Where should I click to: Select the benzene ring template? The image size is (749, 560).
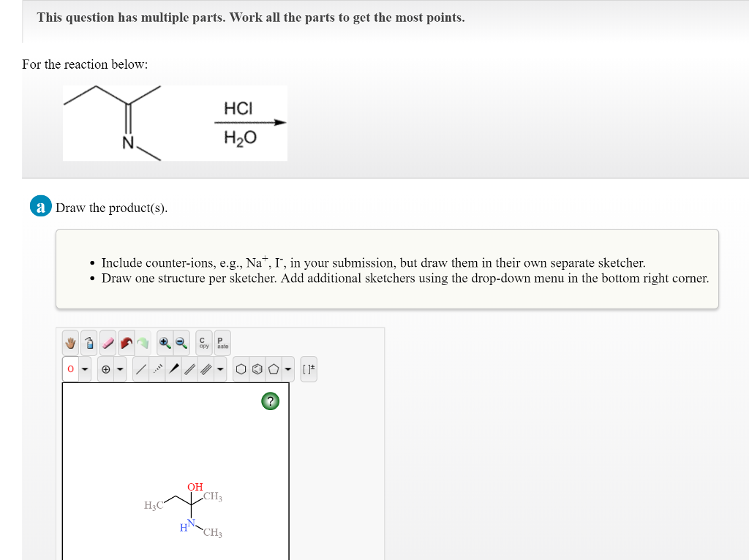(x=256, y=368)
